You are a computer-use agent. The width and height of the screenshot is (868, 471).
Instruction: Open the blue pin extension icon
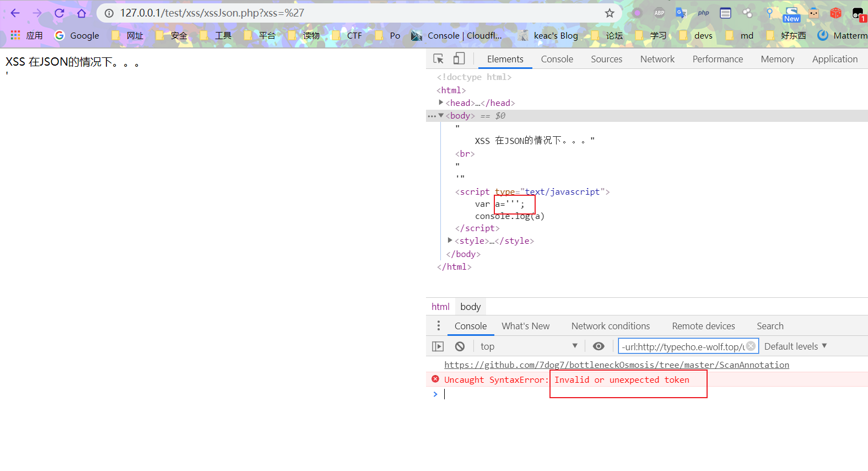(x=769, y=13)
